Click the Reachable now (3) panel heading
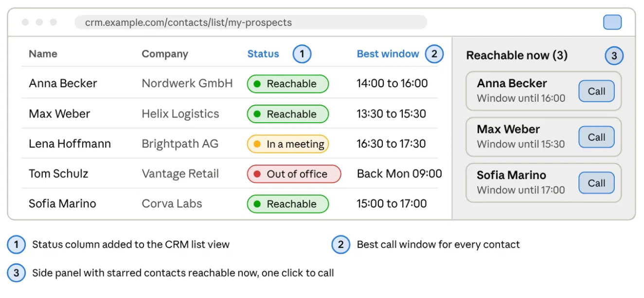Screen dimensions: 644x298 coord(517,55)
